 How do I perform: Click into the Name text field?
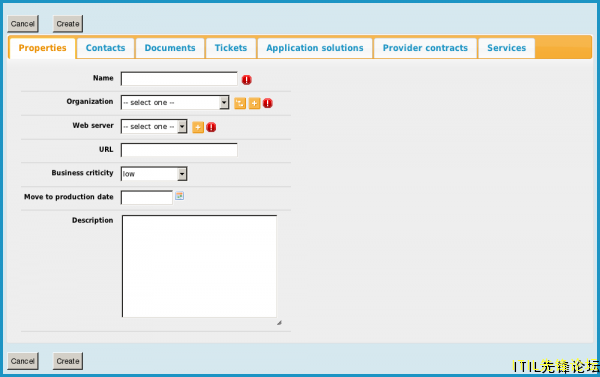[x=179, y=79]
